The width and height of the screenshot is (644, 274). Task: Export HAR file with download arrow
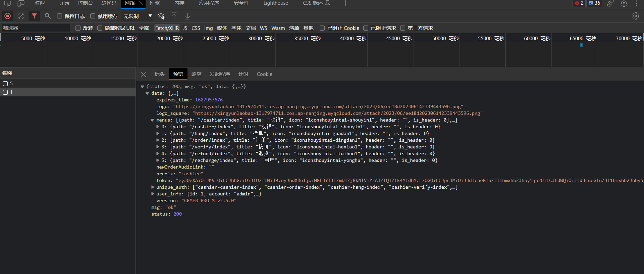click(x=187, y=16)
